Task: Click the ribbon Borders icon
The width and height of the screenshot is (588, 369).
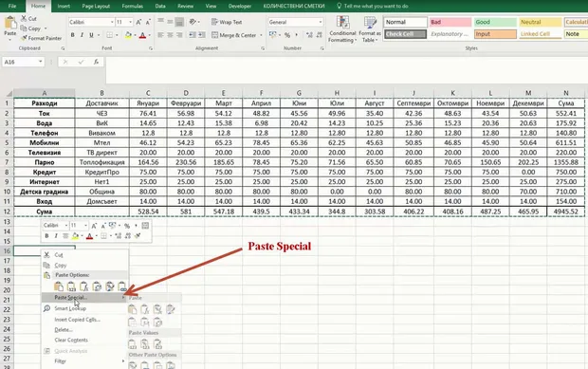Action: pyautogui.click(x=109, y=35)
